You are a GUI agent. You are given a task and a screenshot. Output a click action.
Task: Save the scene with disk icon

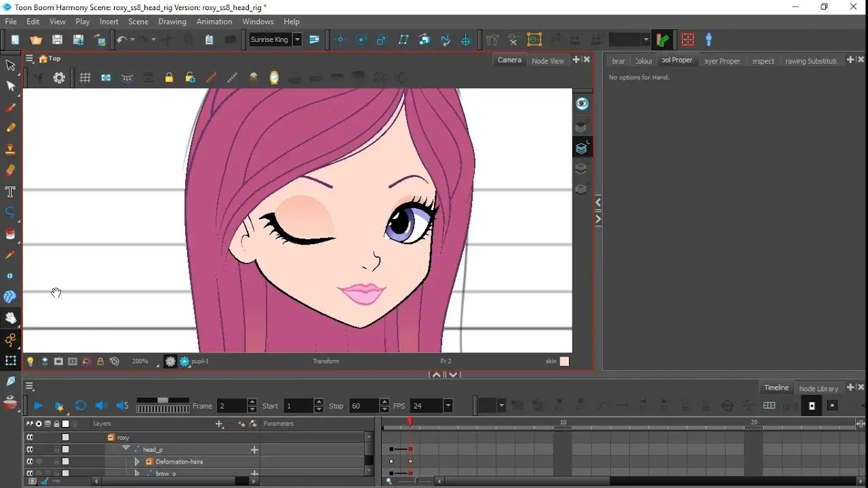(x=57, y=40)
